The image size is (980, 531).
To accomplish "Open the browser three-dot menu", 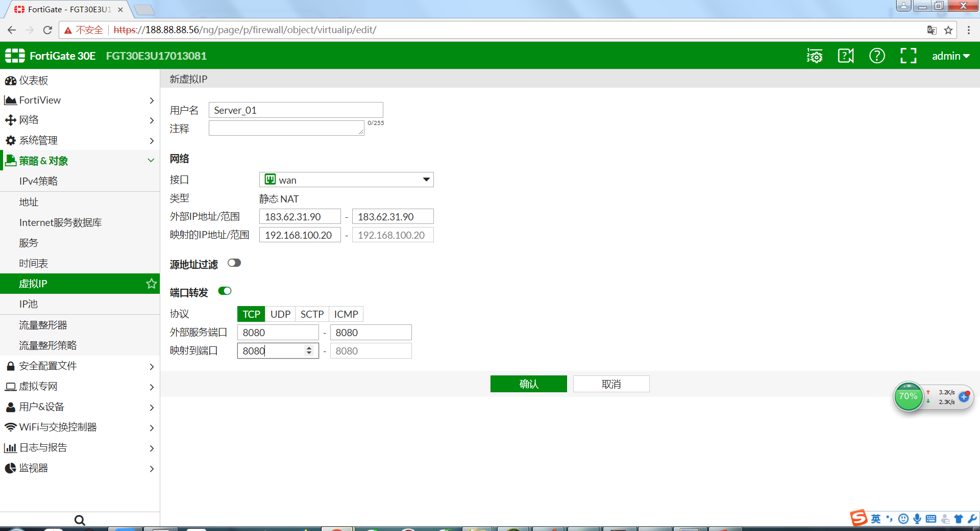I will click(968, 30).
